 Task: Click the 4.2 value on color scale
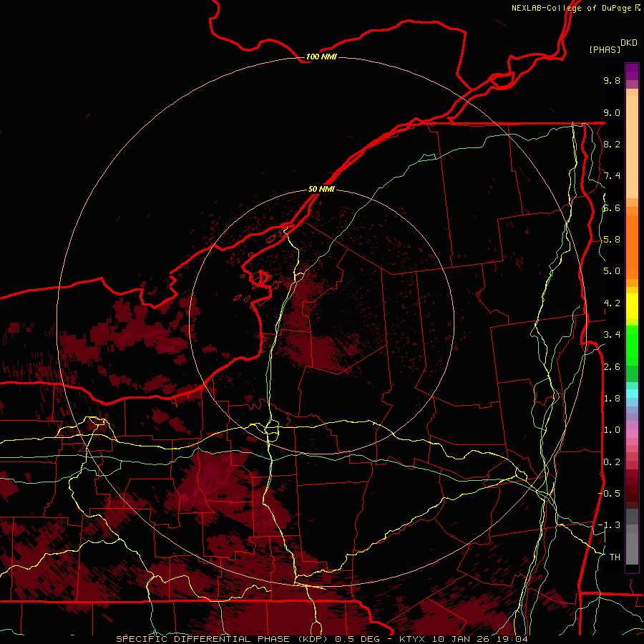612,303
